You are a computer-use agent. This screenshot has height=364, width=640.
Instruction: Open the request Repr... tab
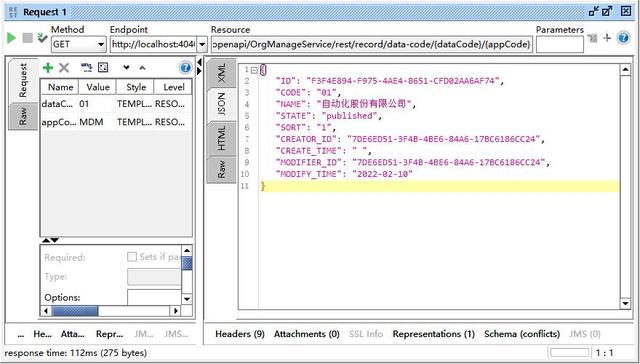click(109, 334)
